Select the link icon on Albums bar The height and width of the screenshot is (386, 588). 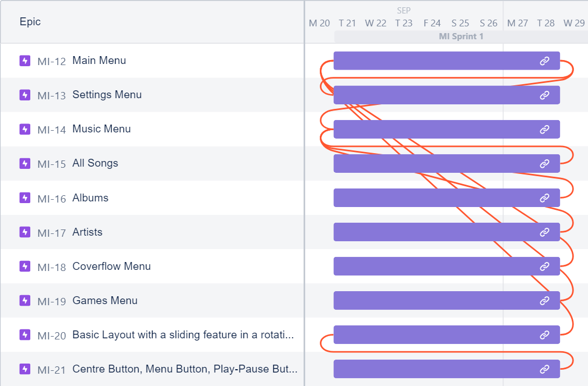544,197
